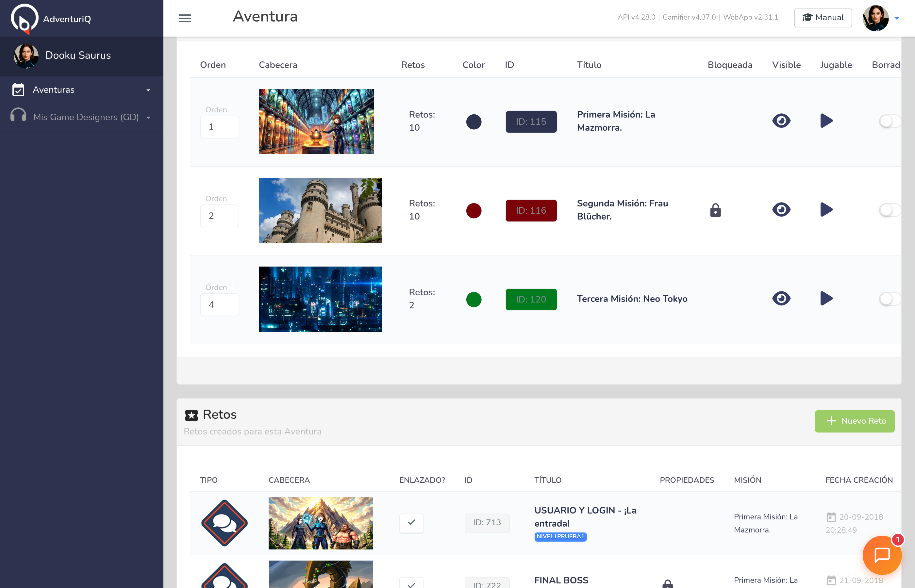915x588 pixels.
Task: Toggle Borrado switch on Primera Misión row
Action: click(x=890, y=122)
